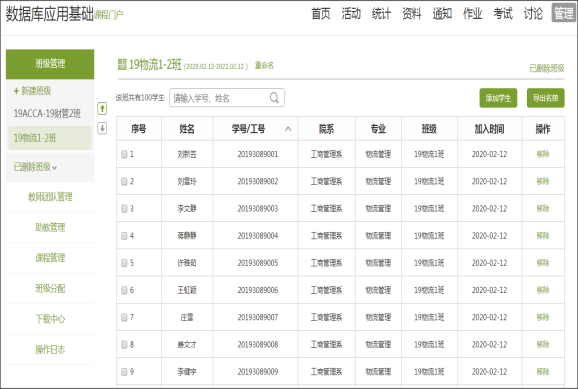Screen dimensions: 578x389
Task: Open 助教管理 in sidebar
Action: [x=50, y=228]
